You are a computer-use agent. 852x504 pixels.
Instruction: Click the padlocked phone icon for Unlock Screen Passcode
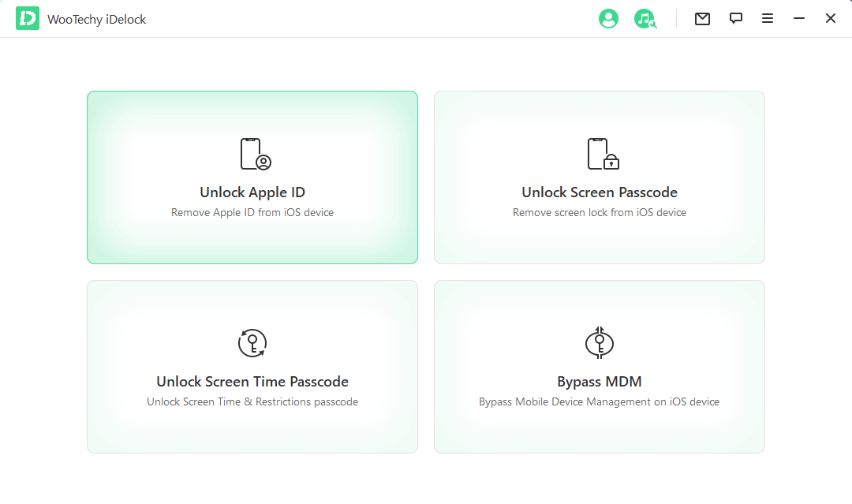[599, 151]
